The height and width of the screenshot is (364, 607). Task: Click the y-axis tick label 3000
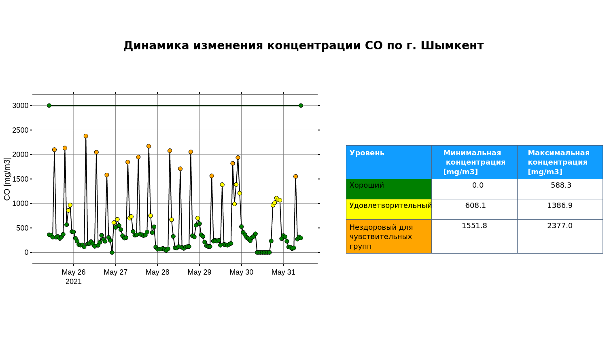20,106
